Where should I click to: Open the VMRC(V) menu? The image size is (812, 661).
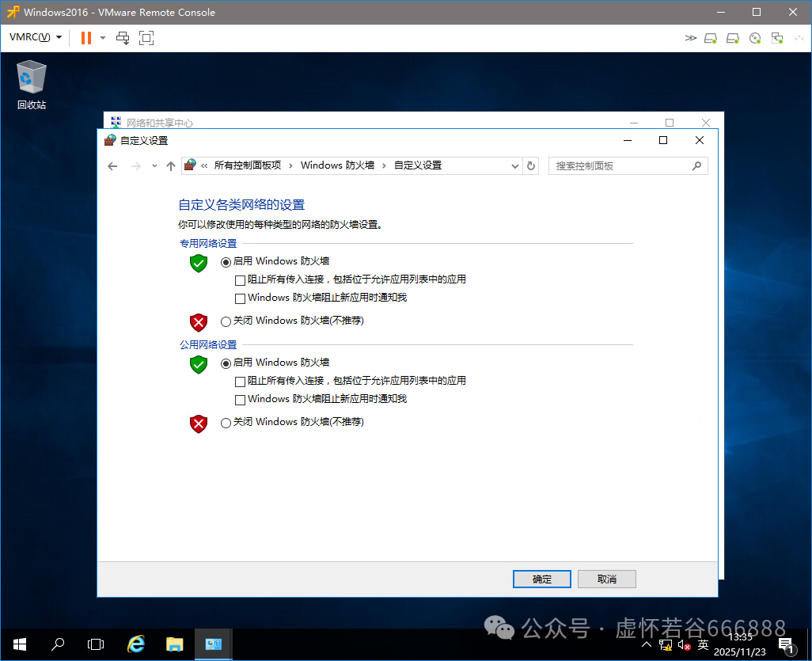click(36, 37)
